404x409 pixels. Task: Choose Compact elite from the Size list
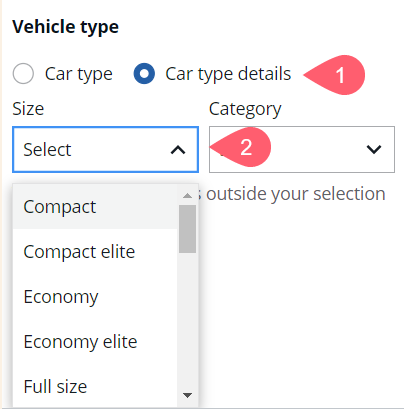95,252
